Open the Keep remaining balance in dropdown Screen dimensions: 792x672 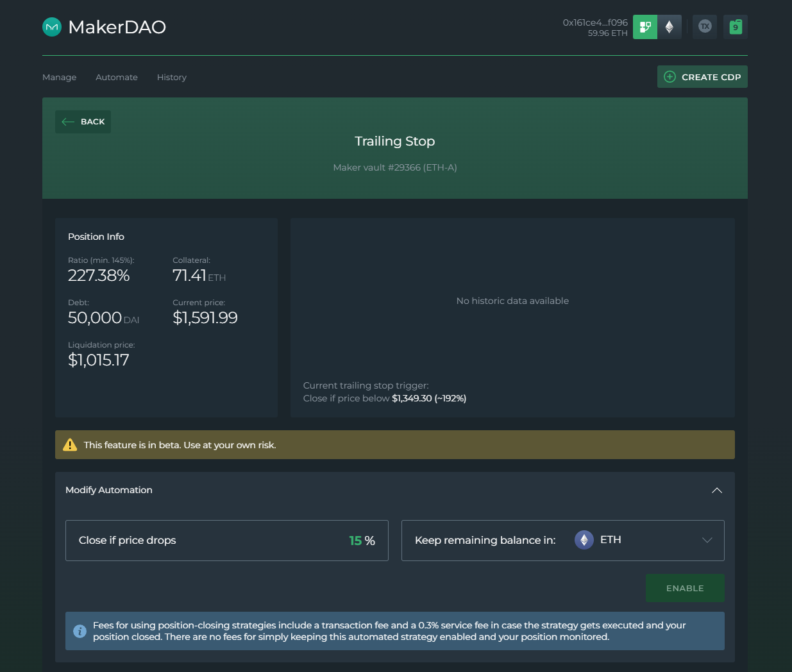click(x=563, y=541)
